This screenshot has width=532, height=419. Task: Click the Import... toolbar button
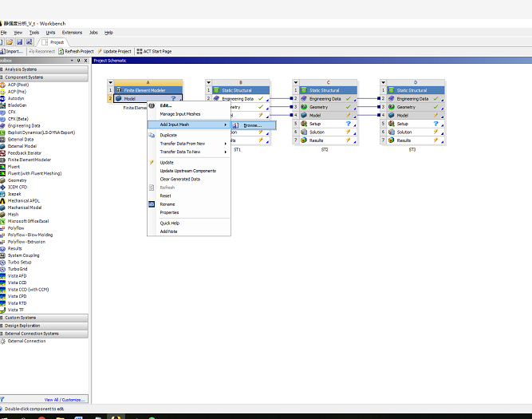(x=11, y=52)
